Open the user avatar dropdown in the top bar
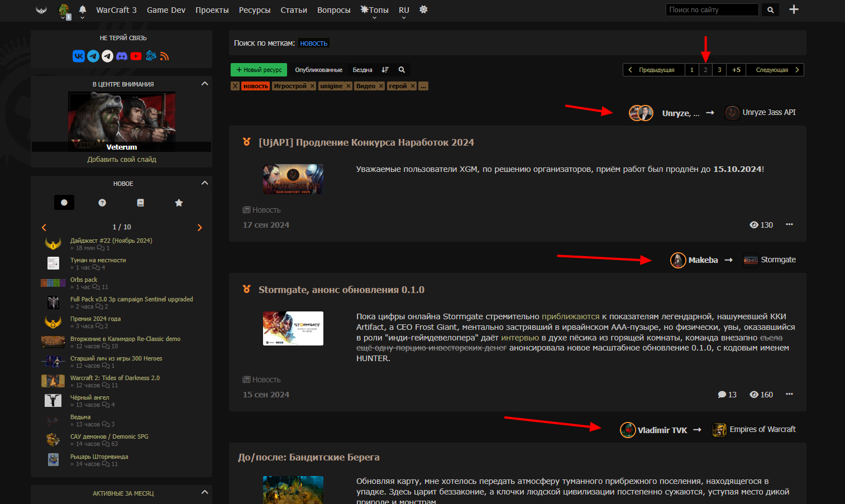Screen dimensions: 845x504 pos(64,11)
